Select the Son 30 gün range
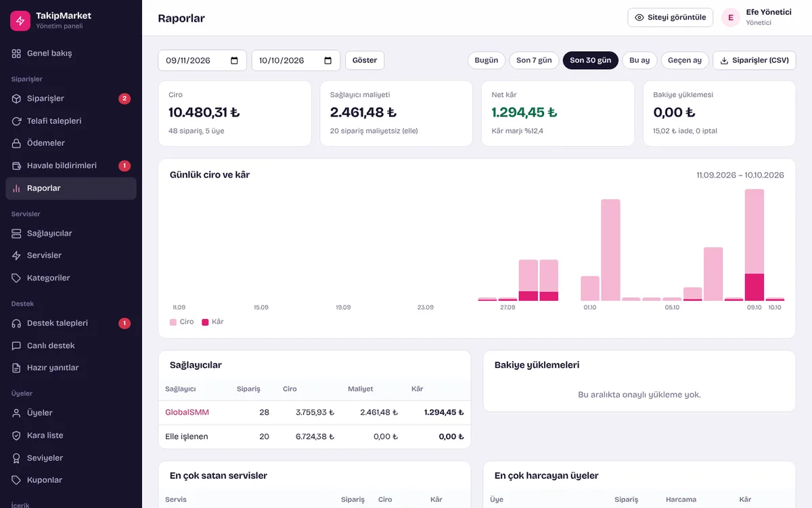The image size is (812, 508). (591, 60)
